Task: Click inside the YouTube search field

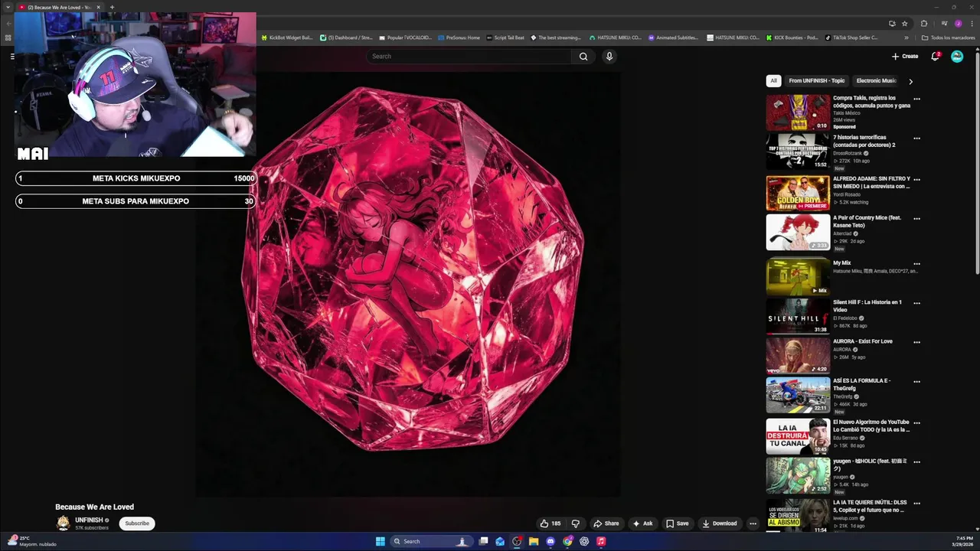Action: coord(469,56)
